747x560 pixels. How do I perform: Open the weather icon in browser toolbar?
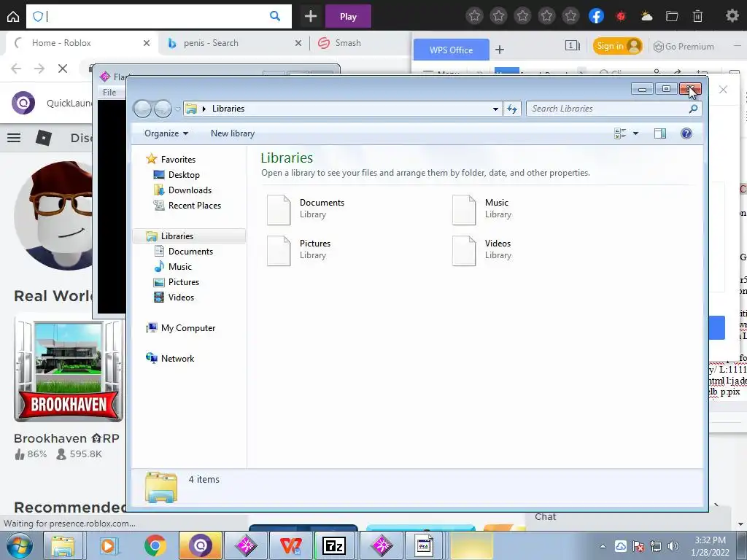(646, 16)
